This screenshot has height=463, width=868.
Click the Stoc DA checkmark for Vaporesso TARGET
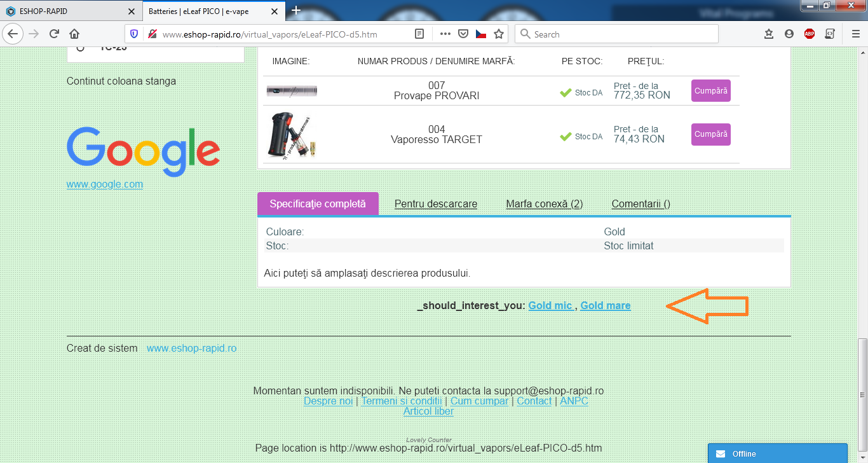tap(566, 137)
